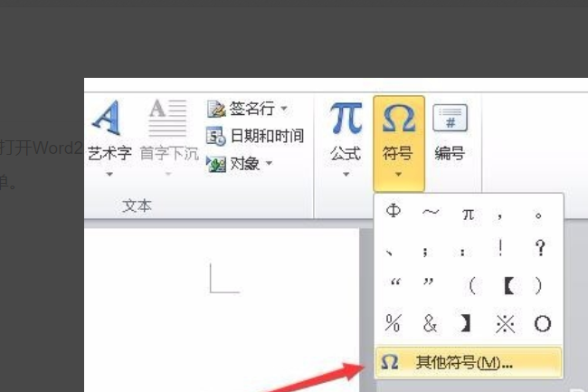Insert the left double quote symbol
Screen dimensions: 588x392
pos(395,282)
